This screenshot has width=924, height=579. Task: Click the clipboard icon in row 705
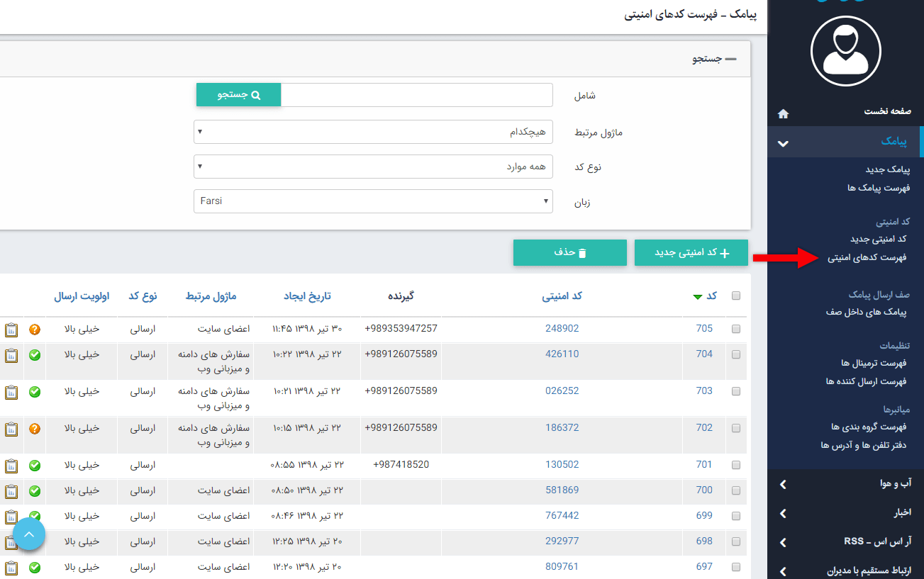click(11, 330)
